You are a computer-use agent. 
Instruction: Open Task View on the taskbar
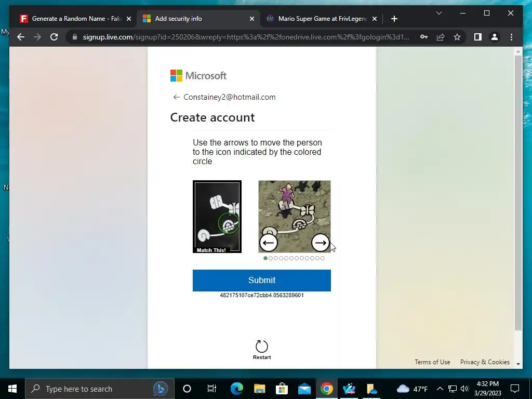[212, 389]
